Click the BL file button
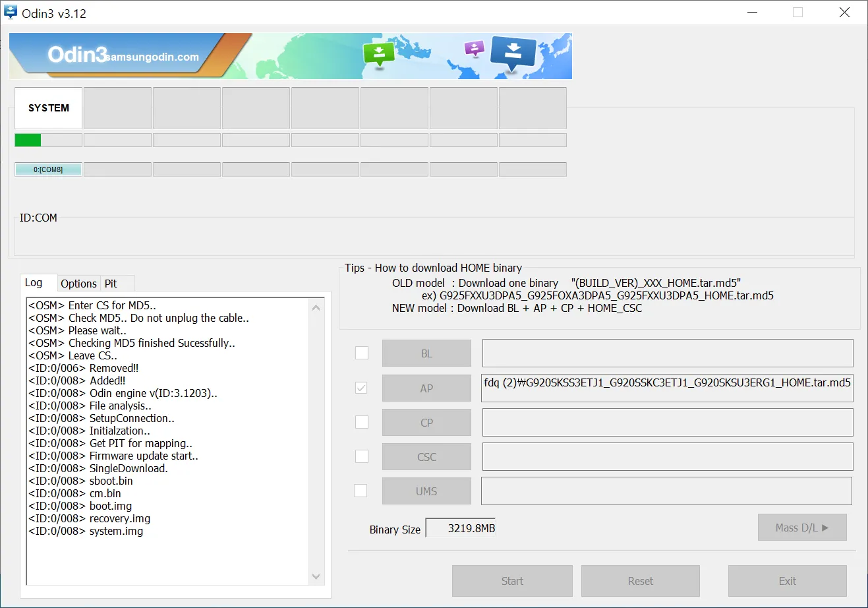 click(426, 353)
